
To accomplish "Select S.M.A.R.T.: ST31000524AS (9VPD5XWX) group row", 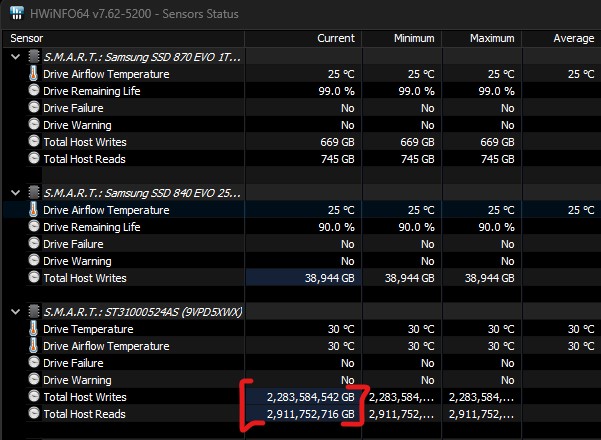I will click(143, 312).
